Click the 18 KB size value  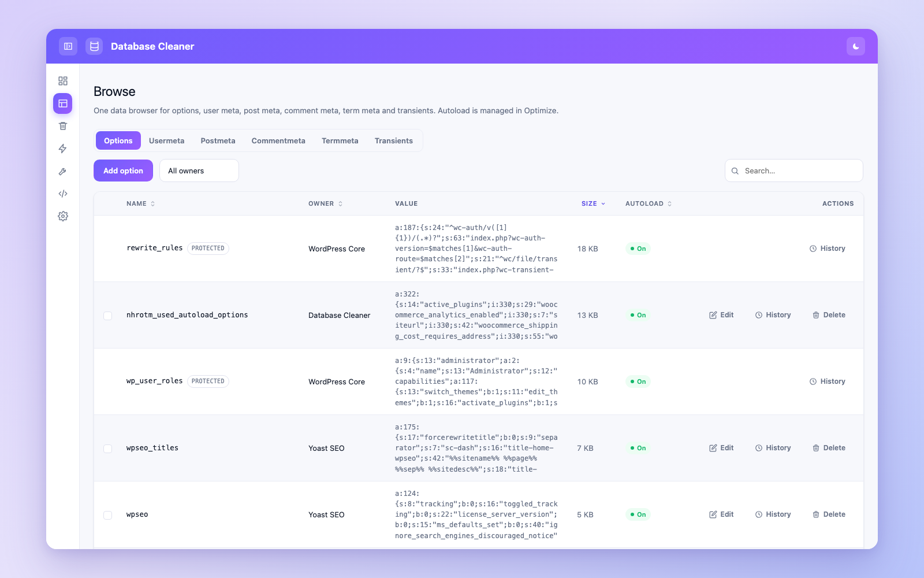click(x=587, y=249)
